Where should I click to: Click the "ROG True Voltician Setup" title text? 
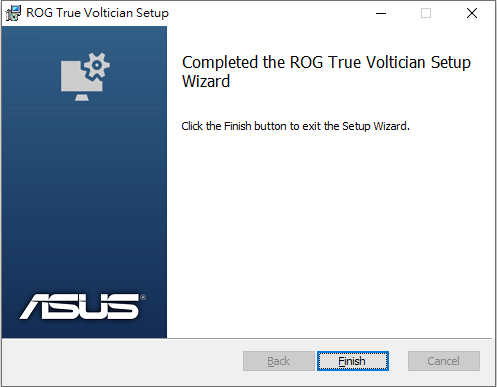pyautogui.click(x=97, y=13)
